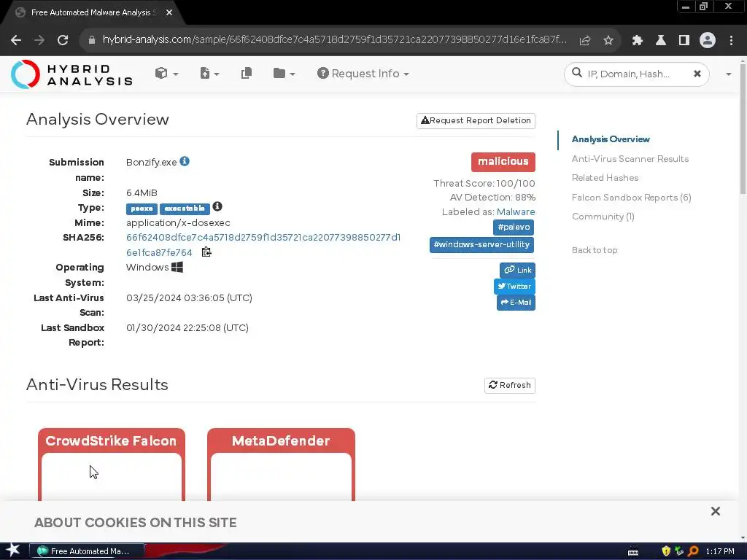This screenshot has height=560, width=747.
Task: Click the Request Report Deletion button
Action: (476, 121)
